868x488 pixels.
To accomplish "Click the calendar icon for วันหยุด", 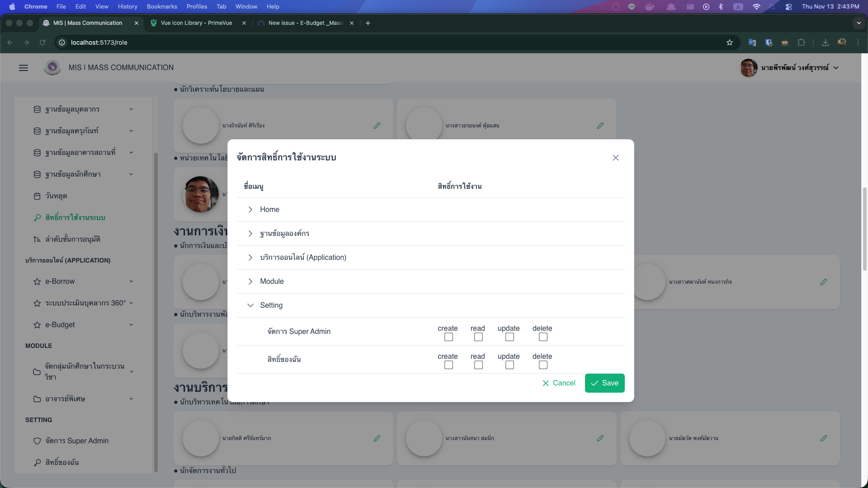I will pyautogui.click(x=37, y=196).
